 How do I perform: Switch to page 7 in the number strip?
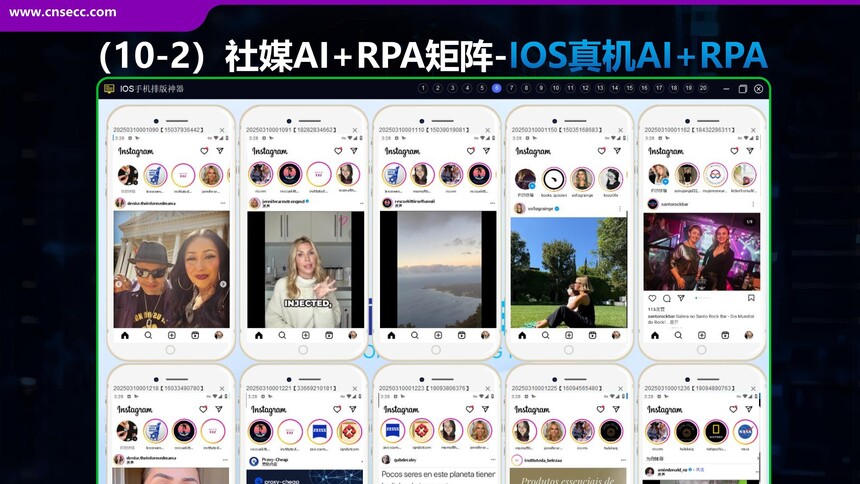click(x=511, y=88)
